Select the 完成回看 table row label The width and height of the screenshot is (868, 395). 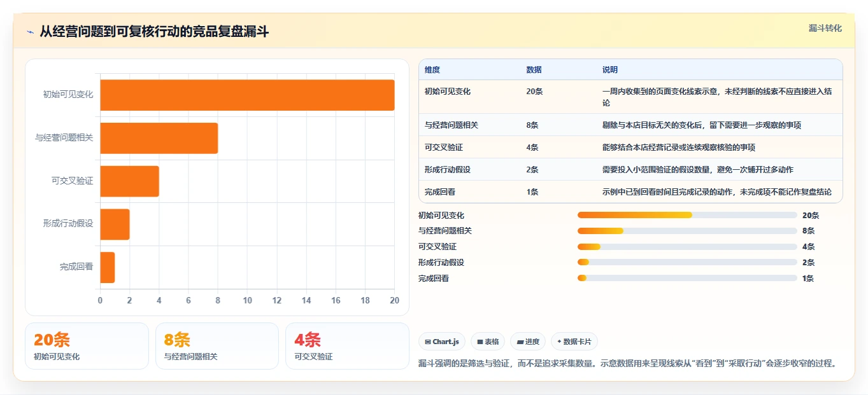tap(440, 192)
